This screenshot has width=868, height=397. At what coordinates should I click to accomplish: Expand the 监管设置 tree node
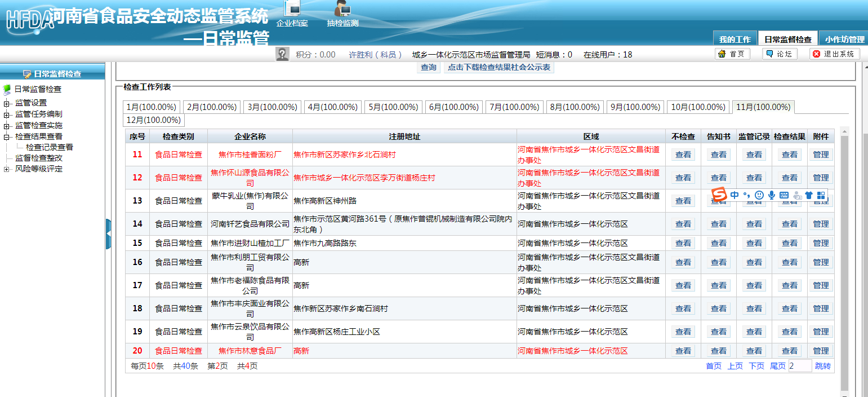click(x=6, y=103)
